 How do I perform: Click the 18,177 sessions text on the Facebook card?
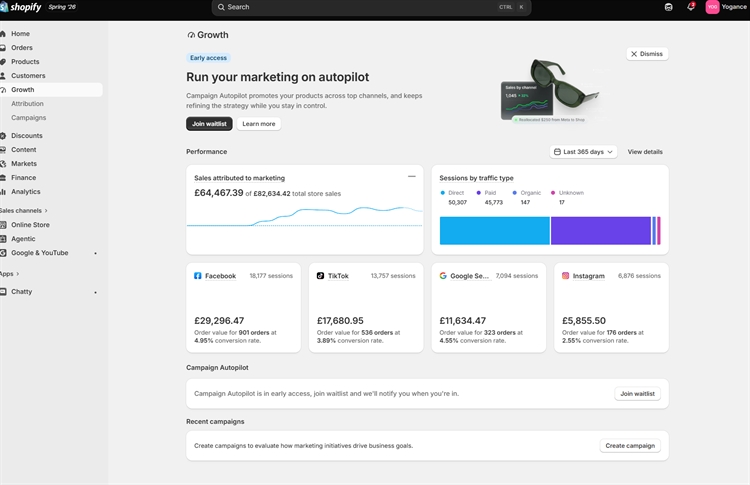tap(271, 276)
